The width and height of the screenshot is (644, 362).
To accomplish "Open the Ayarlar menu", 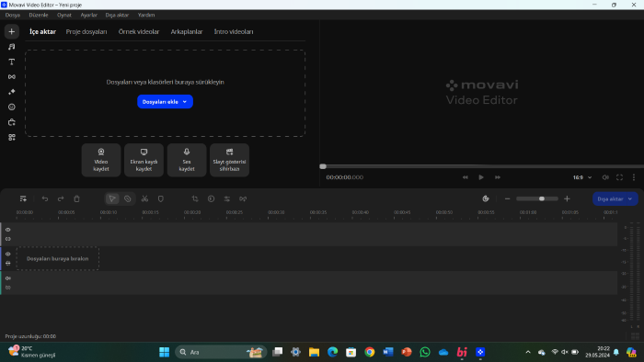I will [88, 15].
